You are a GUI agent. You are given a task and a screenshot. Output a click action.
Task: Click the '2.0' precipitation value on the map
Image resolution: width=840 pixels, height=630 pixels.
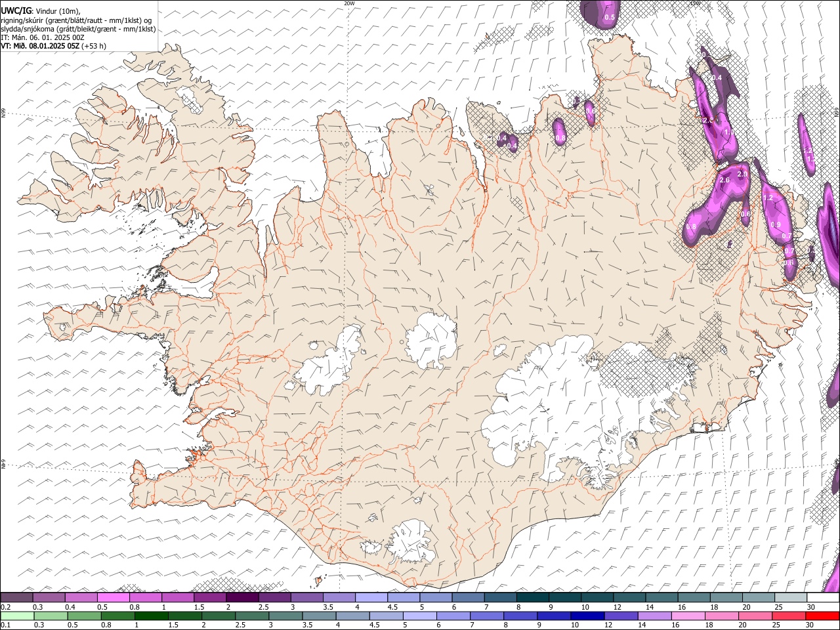pyautogui.click(x=742, y=174)
